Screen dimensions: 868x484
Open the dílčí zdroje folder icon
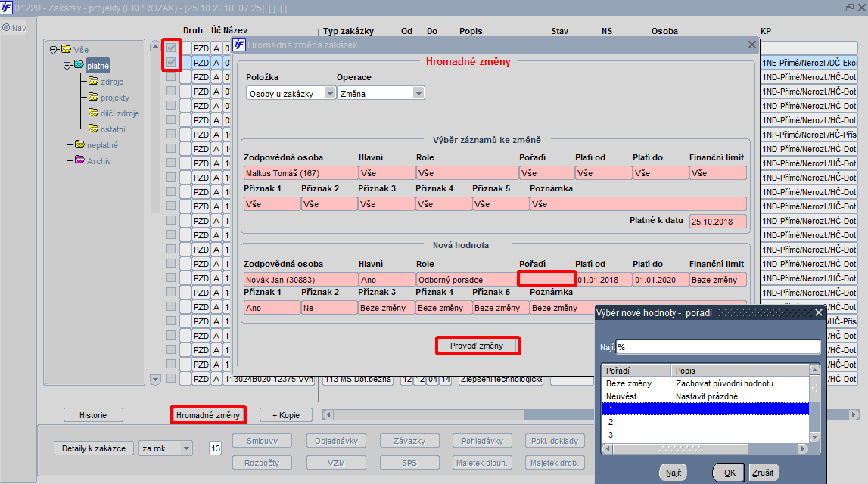pyautogui.click(x=93, y=113)
